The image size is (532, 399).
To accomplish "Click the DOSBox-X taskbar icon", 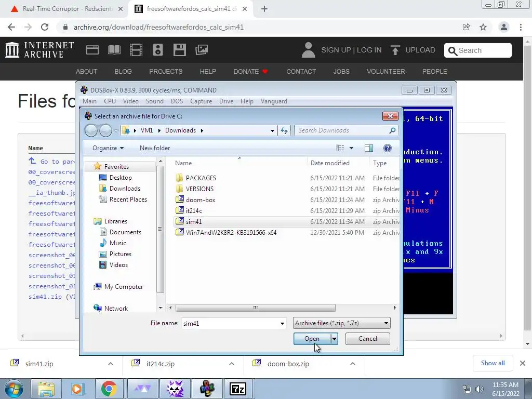I will pyautogui.click(x=207, y=389).
